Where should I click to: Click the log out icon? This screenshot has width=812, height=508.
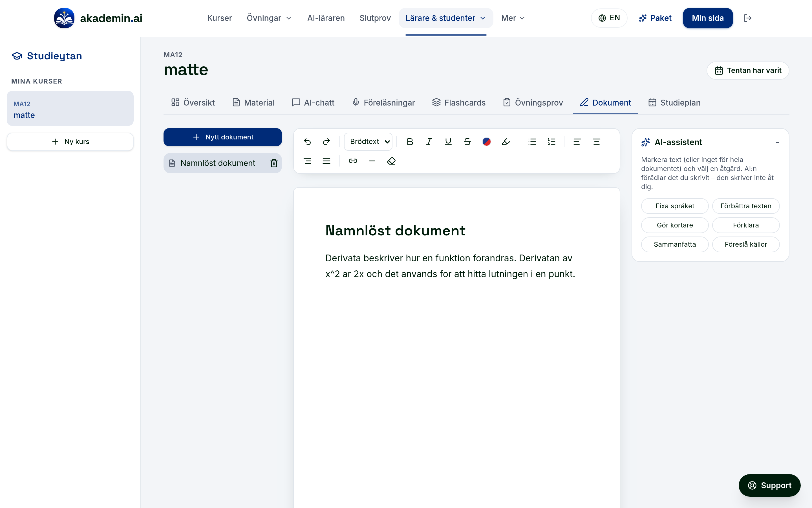tap(747, 18)
